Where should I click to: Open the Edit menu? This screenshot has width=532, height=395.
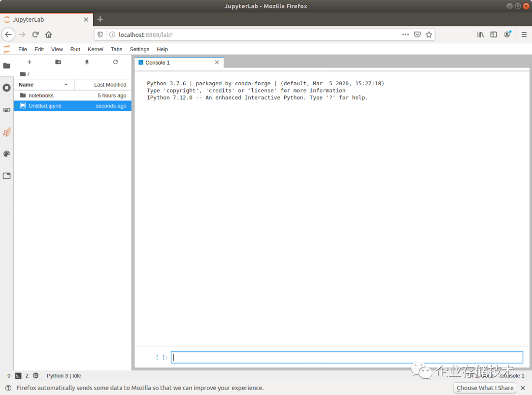tap(39, 49)
